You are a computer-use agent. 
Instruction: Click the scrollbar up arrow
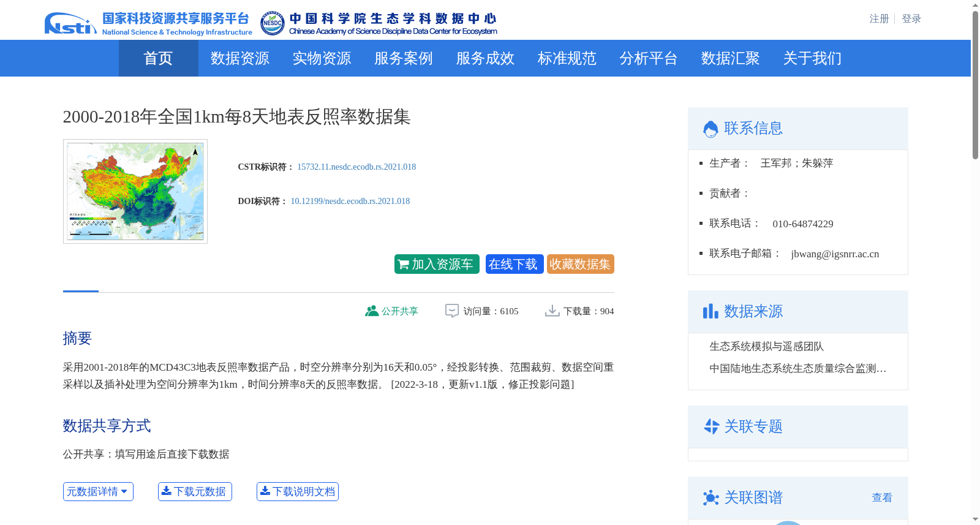point(975,5)
